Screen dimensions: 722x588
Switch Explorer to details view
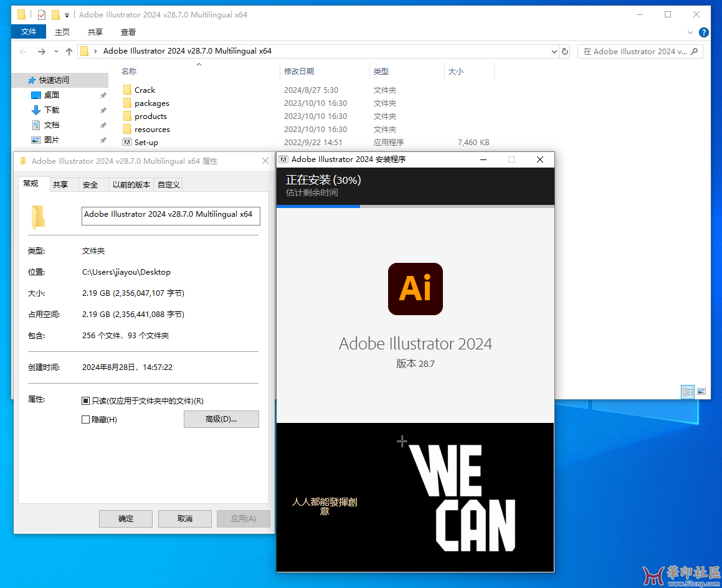click(688, 392)
